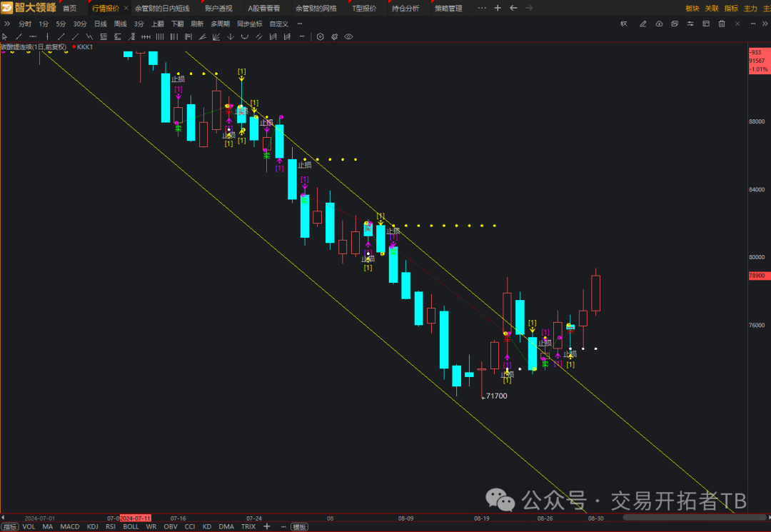Click the image screenshot icon
The image size is (771, 532).
tap(675, 24)
